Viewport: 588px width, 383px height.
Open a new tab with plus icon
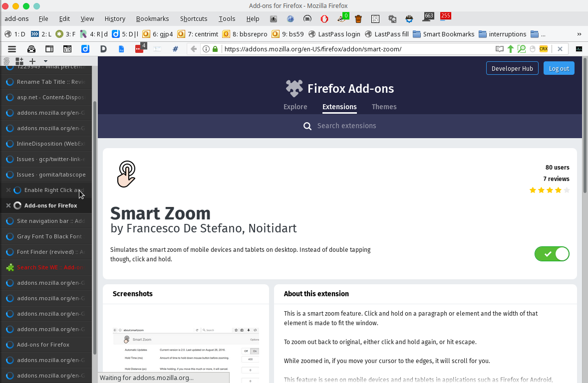pyautogui.click(x=32, y=61)
